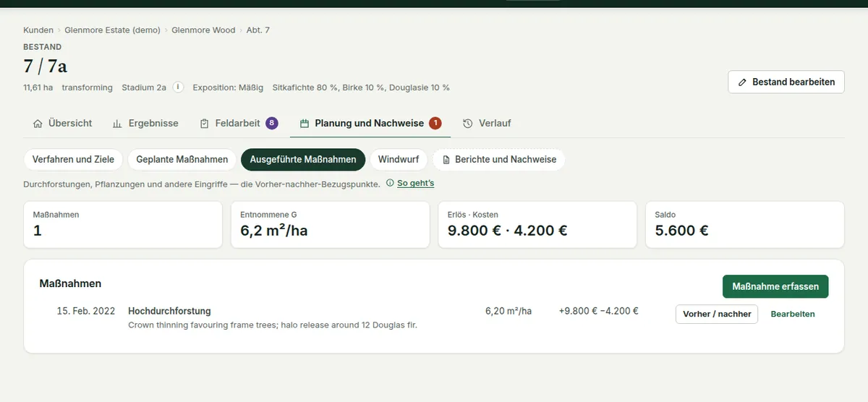Click the date 15. Feb. 2022
This screenshot has height=402, width=868.
[86, 311]
